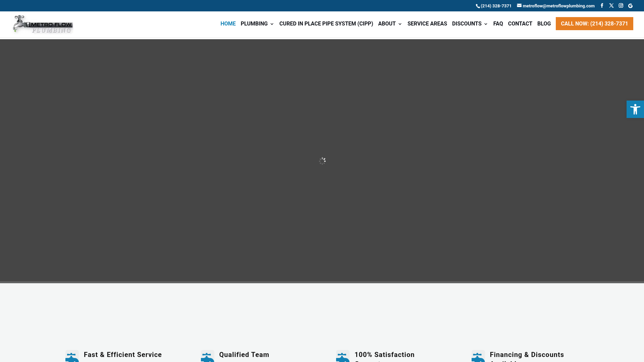Open the X (Twitter) social icon
Viewport: 644px width, 362px height.
click(611, 6)
